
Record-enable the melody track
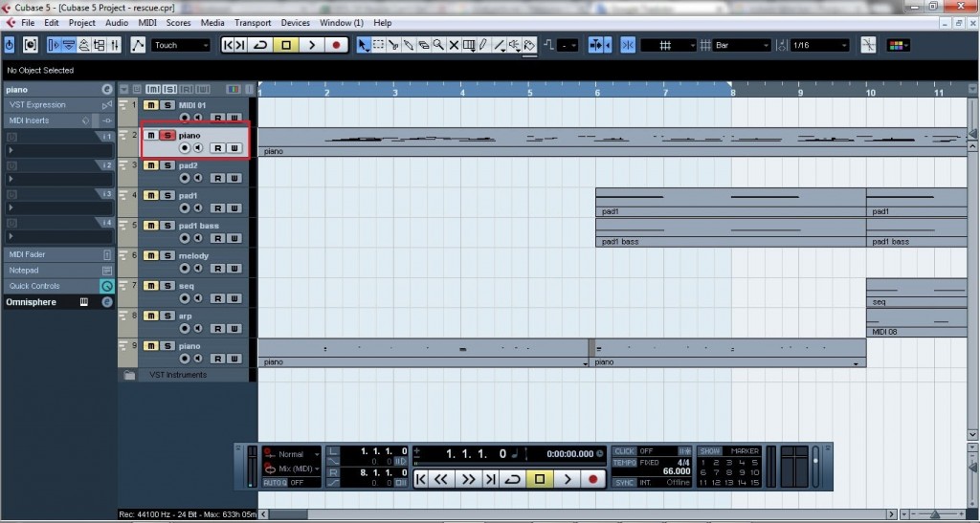(185, 269)
